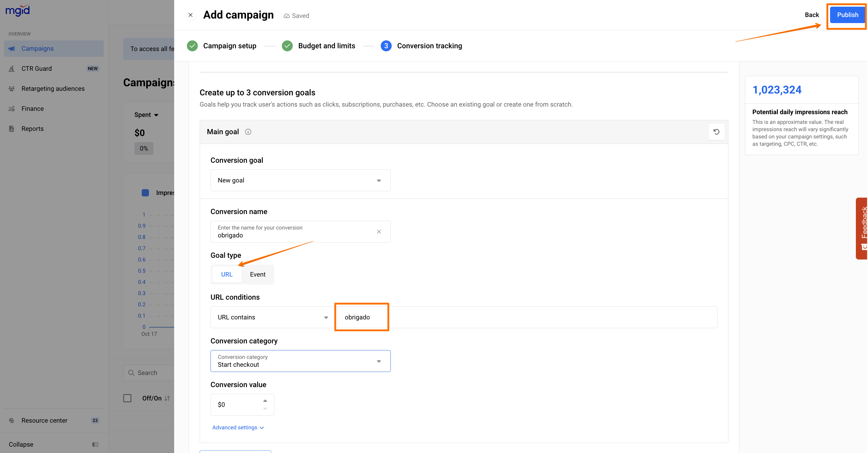Viewport: 868px width, 453px height.
Task: Click the Collapse sidebar icon
Action: 95,444
